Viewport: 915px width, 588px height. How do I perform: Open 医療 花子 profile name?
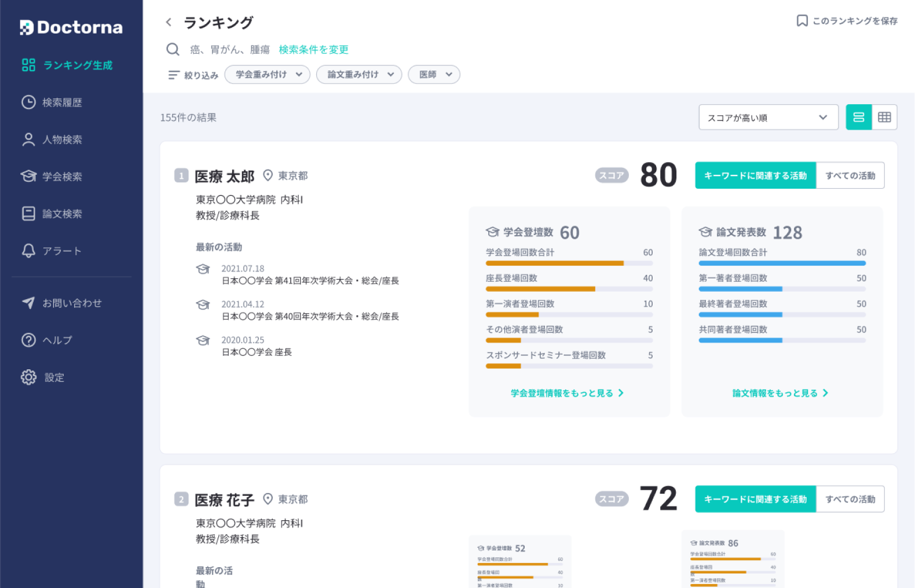pos(225,499)
